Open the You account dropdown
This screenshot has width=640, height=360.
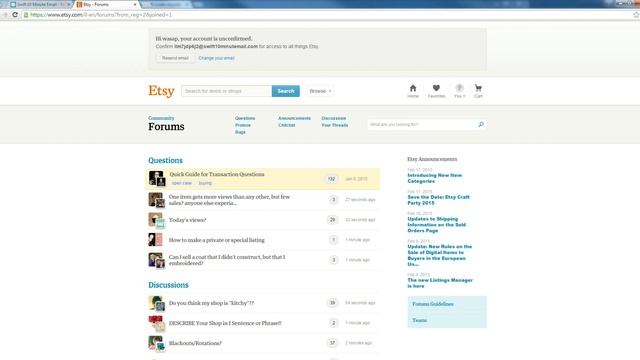(x=460, y=91)
